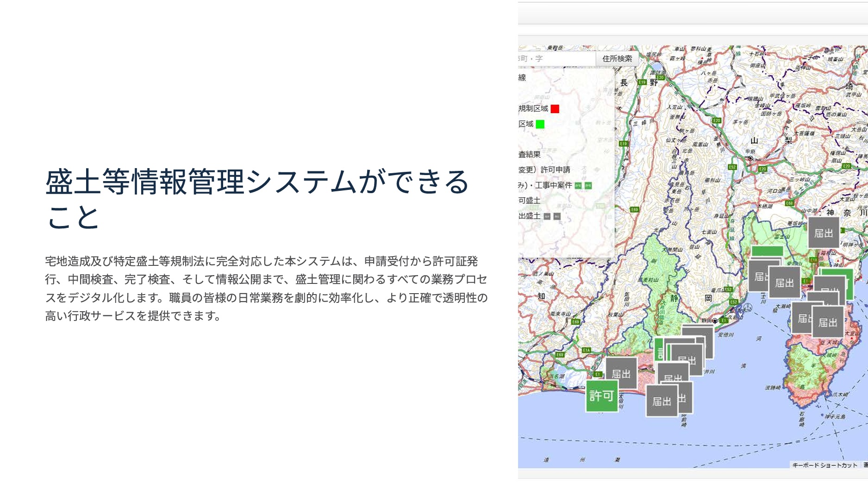Click first grey legend icon beside 出盛土
The width and height of the screenshot is (868, 490).
(547, 216)
